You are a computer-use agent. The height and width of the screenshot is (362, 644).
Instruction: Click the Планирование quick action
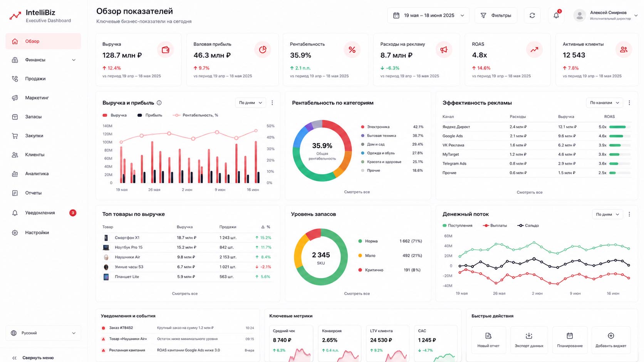click(x=570, y=340)
